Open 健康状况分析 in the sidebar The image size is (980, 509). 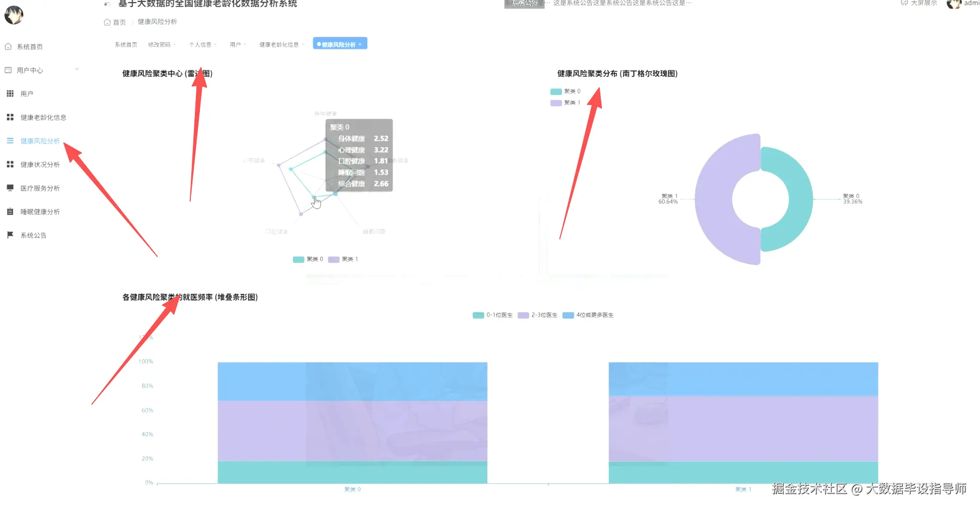pyautogui.click(x=40, y=165)
